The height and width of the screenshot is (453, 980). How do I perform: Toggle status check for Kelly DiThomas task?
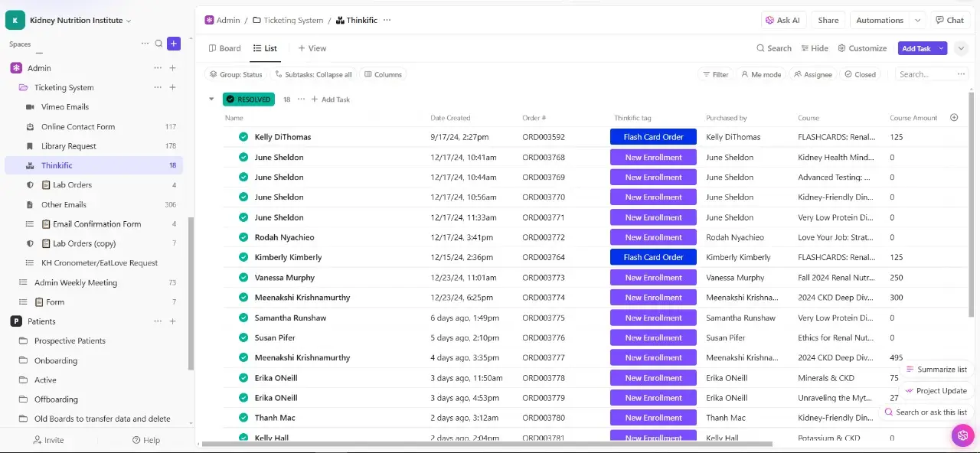[x=243, y=137]
